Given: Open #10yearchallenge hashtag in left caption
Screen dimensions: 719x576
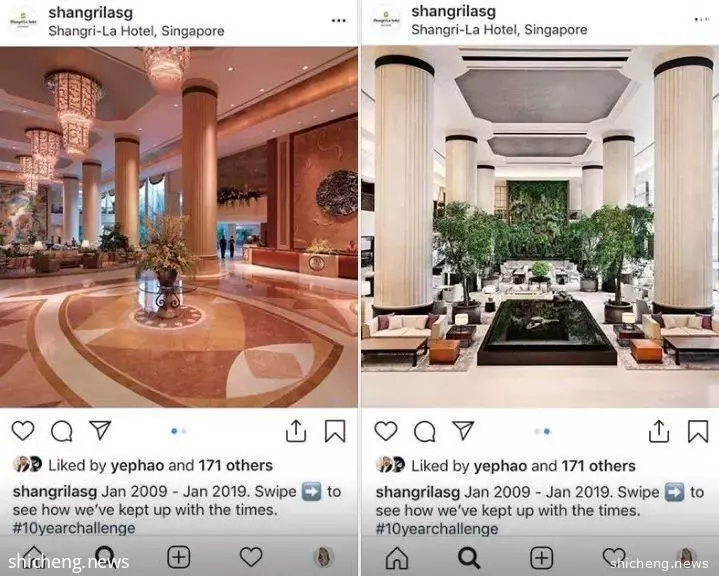Looking at the screenshot, I should (x=74, y=528).
